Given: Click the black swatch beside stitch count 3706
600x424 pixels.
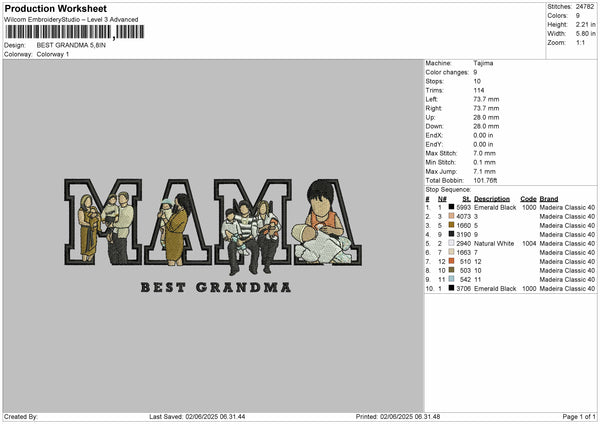Looking at the screenshot, I should [x=451, y=288].
